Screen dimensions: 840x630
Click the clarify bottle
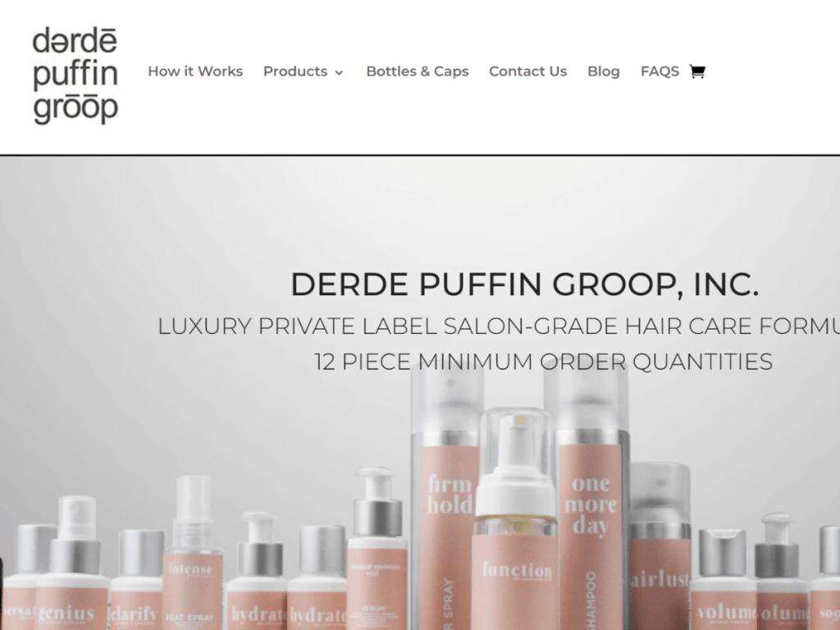point(136,582)
